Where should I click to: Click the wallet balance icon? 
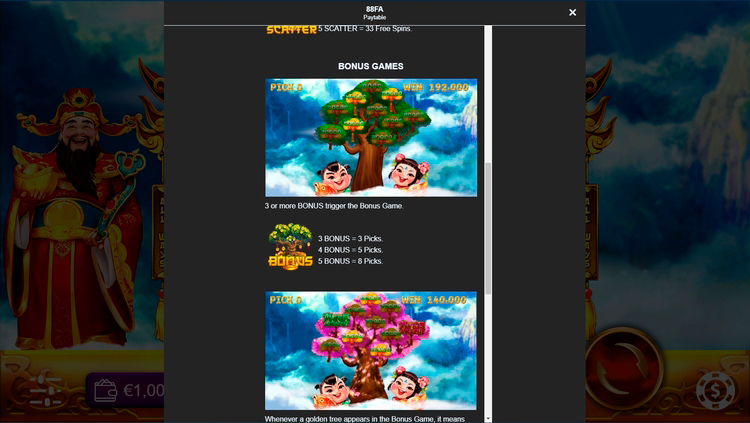pyautogui.click(x=105, y=390)
